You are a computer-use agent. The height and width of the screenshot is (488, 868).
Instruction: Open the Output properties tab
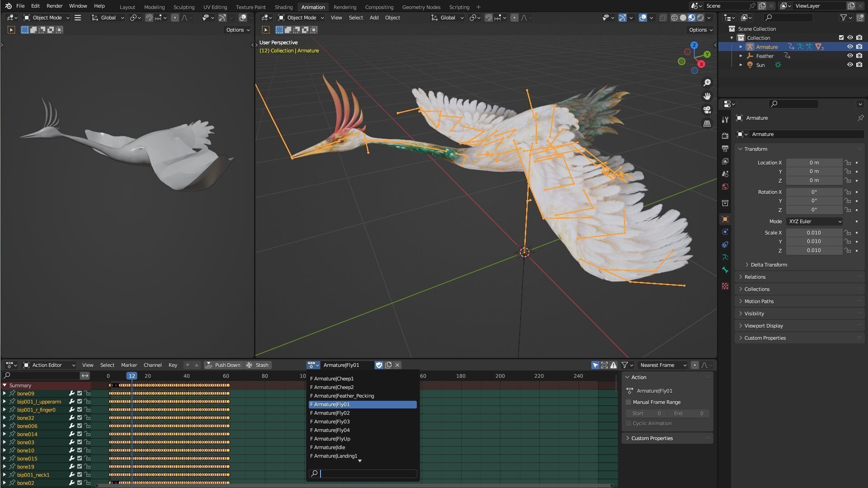tap(725, 149)
